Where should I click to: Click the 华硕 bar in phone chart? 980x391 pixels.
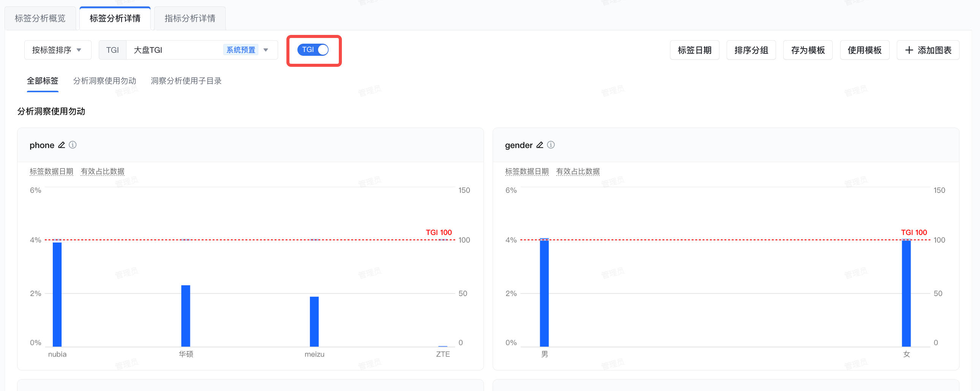(x=186, y=316)
